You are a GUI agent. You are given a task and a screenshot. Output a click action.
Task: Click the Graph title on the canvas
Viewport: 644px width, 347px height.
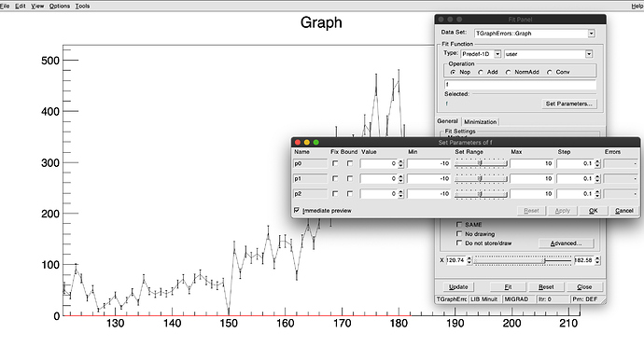click(x=321, y=22)
